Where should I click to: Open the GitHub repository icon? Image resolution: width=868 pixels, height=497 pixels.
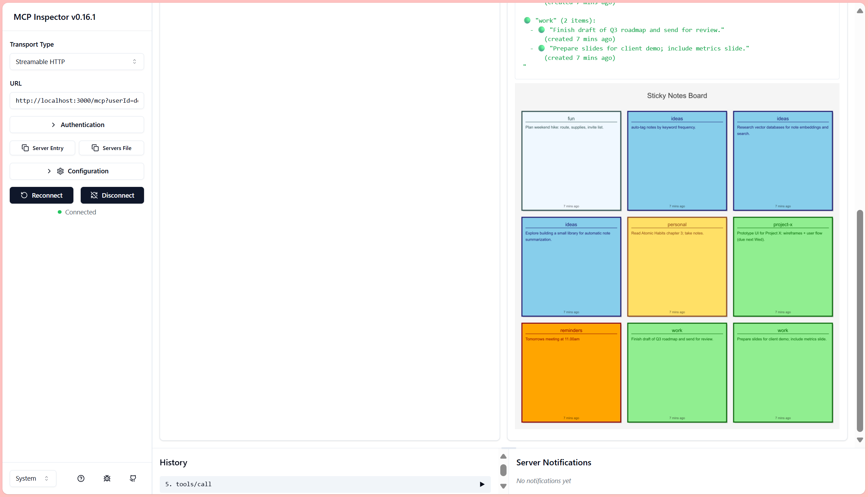pos(133,478)
